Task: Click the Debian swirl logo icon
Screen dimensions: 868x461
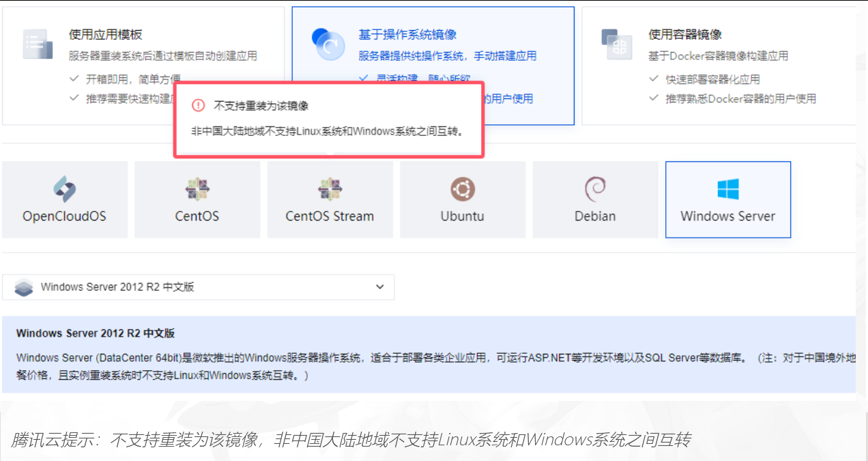Action: tap(595, 189)
